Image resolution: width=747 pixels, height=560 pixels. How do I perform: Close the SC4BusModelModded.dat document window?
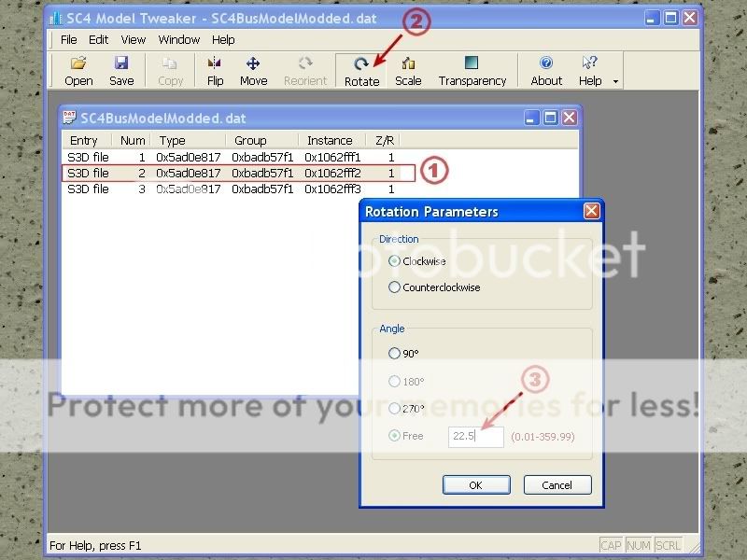pos(570,118)
